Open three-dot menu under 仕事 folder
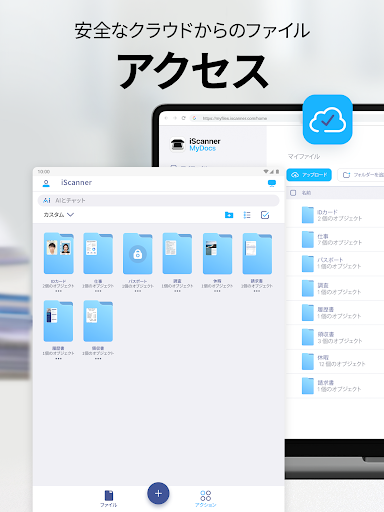The image size is (384, 512). pyautogui.click(x=98, y=291)
